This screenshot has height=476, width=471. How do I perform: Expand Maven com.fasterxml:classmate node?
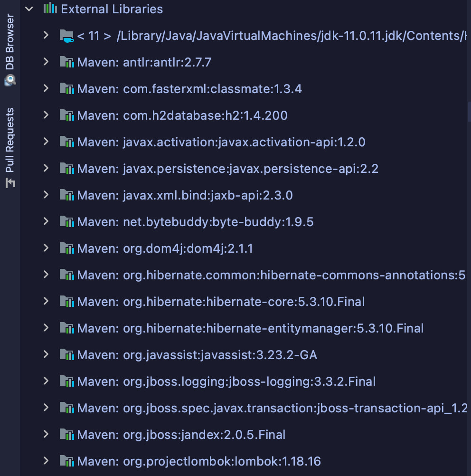coord(46,88)
